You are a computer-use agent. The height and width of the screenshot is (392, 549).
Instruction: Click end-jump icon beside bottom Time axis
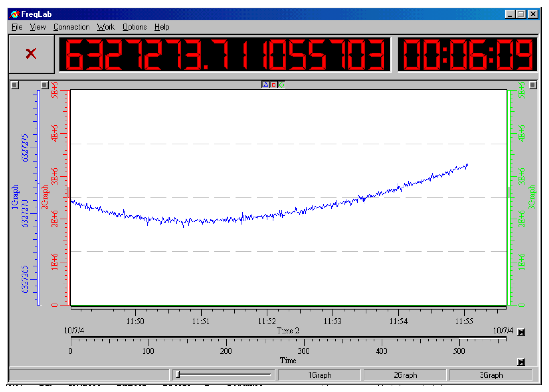pyautogui.click(x=521, y=362)
